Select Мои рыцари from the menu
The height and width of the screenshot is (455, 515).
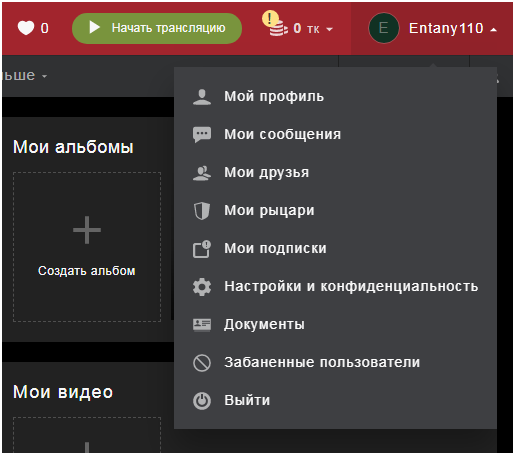click(335, 211)
